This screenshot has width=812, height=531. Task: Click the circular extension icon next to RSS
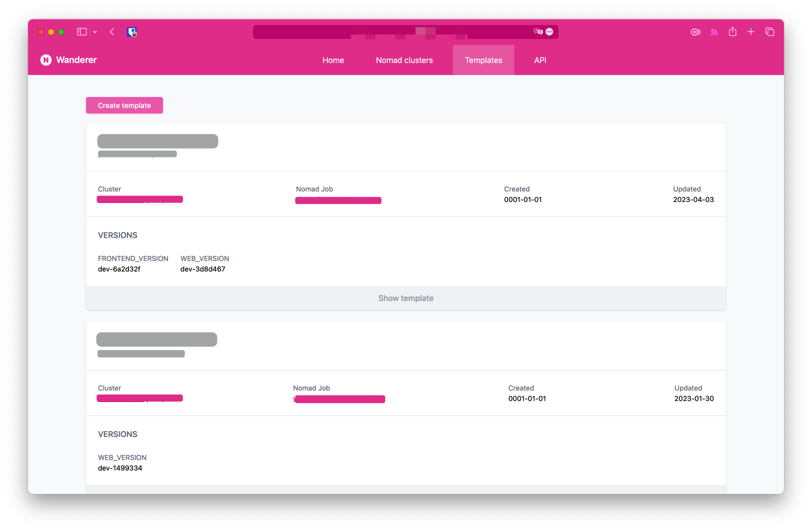click(695, 32)
